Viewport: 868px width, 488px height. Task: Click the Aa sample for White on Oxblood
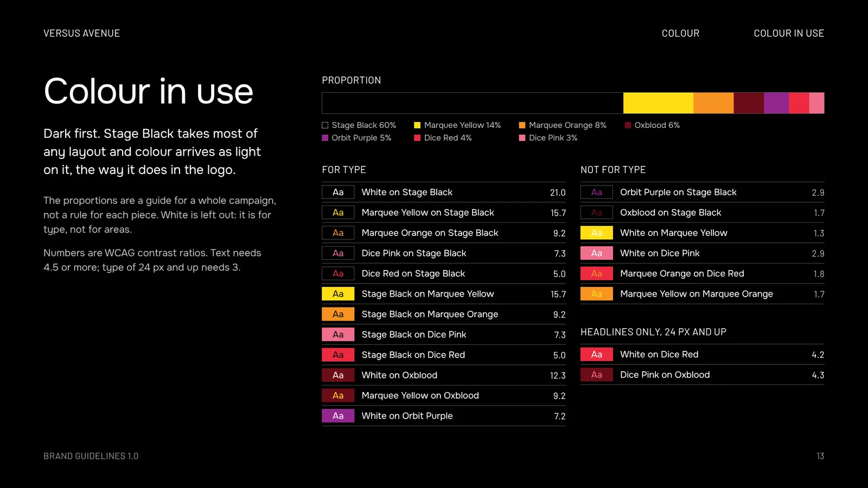pos(338,375)
